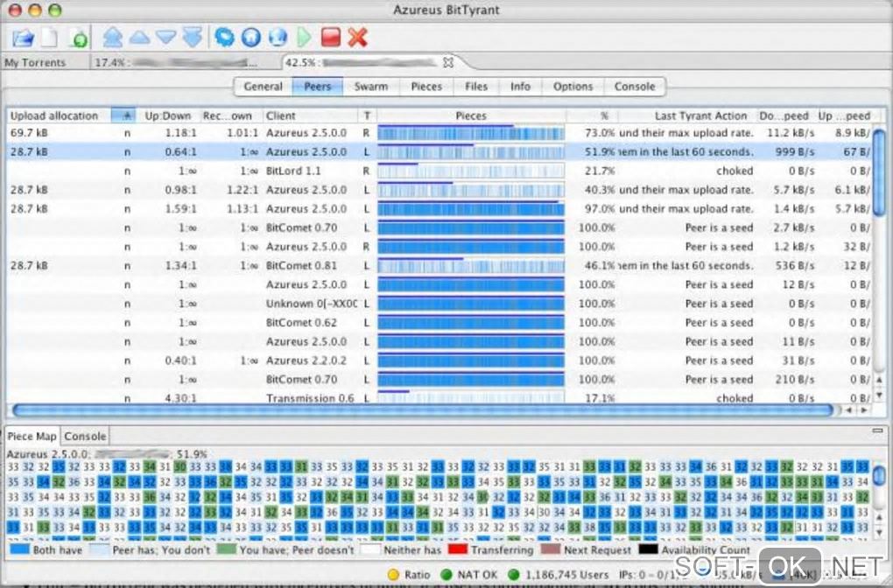Click the blue gear toolbar icon
Screen dimensions: 893x588
tap(224, 38)
